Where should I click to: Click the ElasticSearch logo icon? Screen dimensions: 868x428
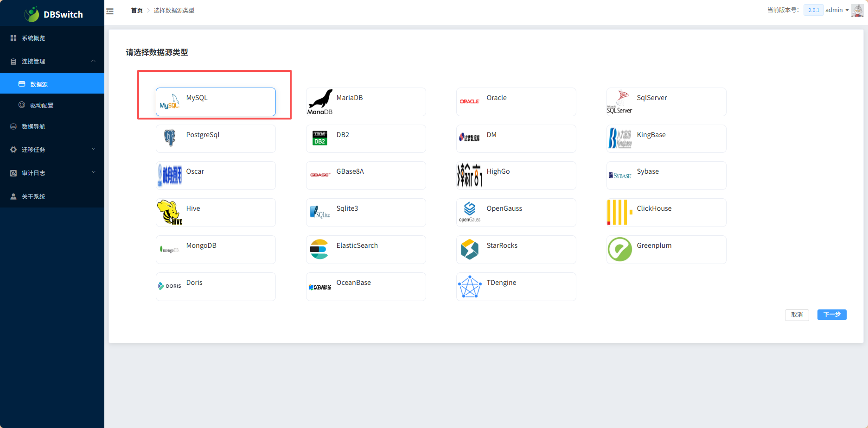pyautogui.click(x=319, y=249)
